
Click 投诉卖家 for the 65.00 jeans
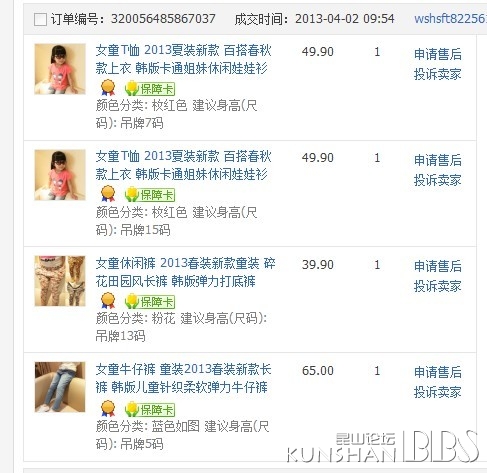point(438,392)
